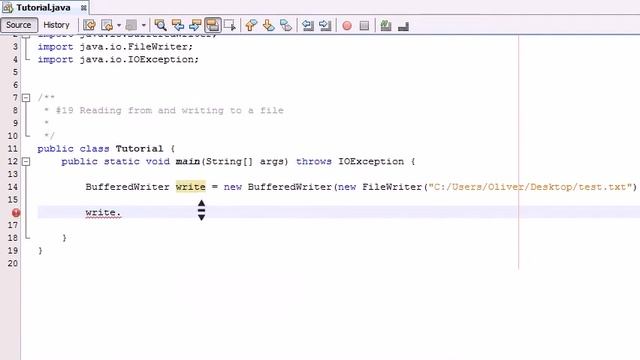Collapse the Javadoc comment fold at line 7
This screenshot has width=640, height=360.
(x=26, y=98)
